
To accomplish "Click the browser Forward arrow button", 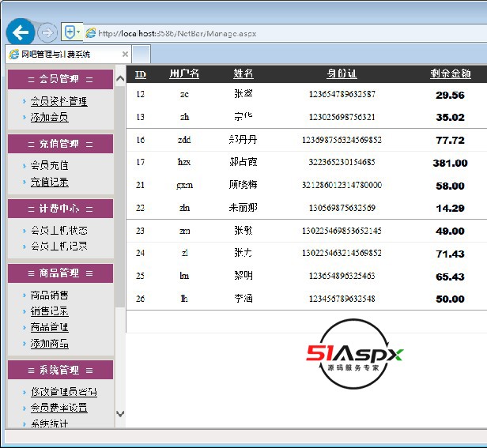I will tap(47, 32).
